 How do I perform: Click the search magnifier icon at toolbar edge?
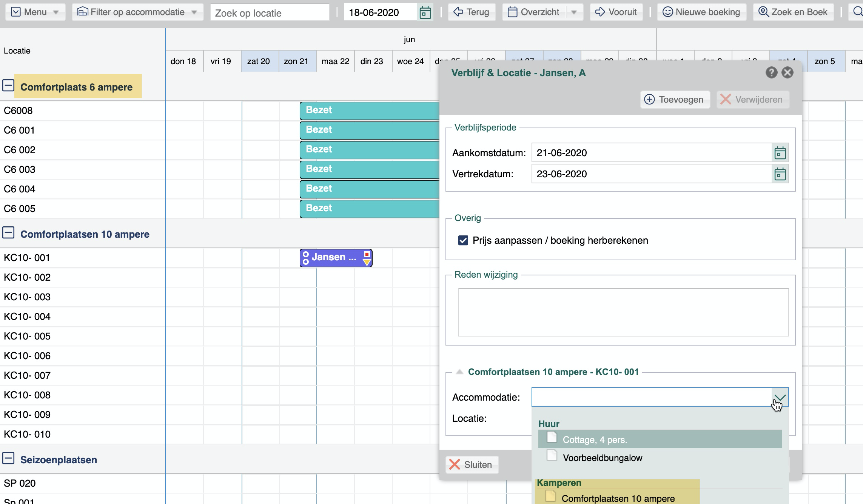pyautogui.click(x=857, y=12)
